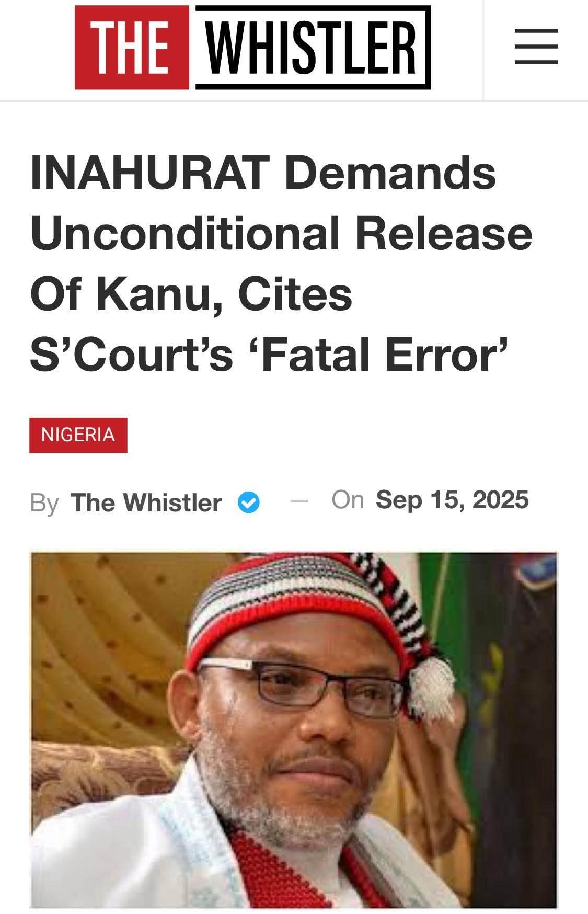Open the hamburger menu icon
This screenshot has height=914, width=588.
[536, 47]
